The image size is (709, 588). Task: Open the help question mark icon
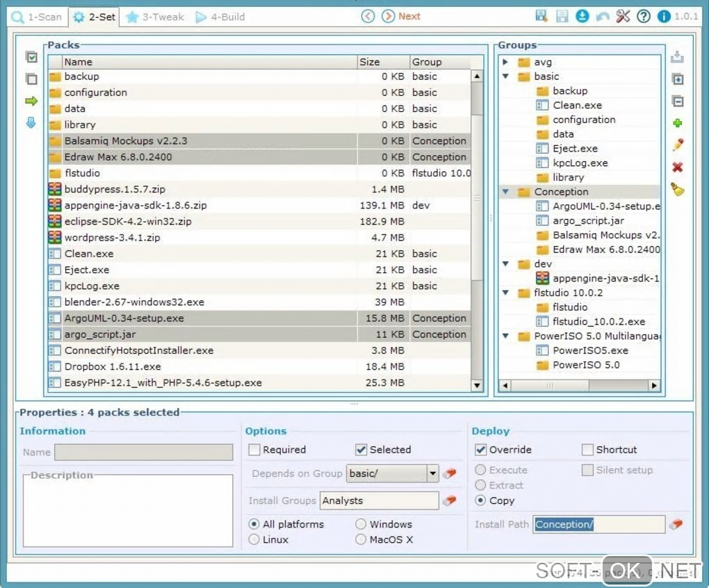coord(644,16)
